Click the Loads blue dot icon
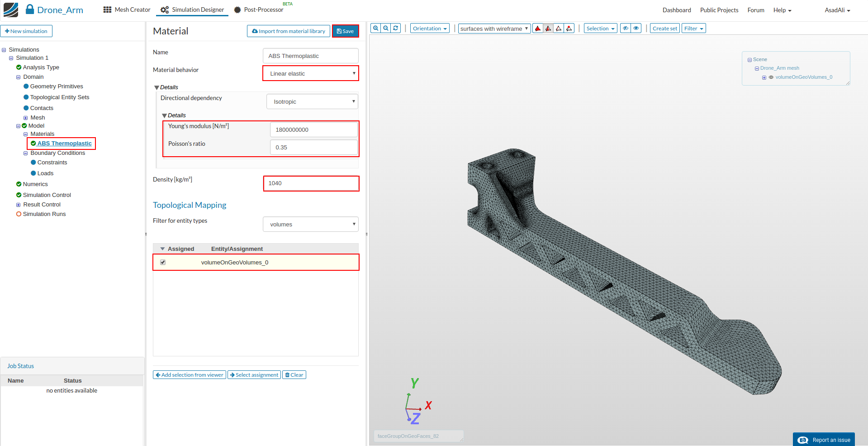This screenshot has height=446, width=868. (x=33, y=173)
